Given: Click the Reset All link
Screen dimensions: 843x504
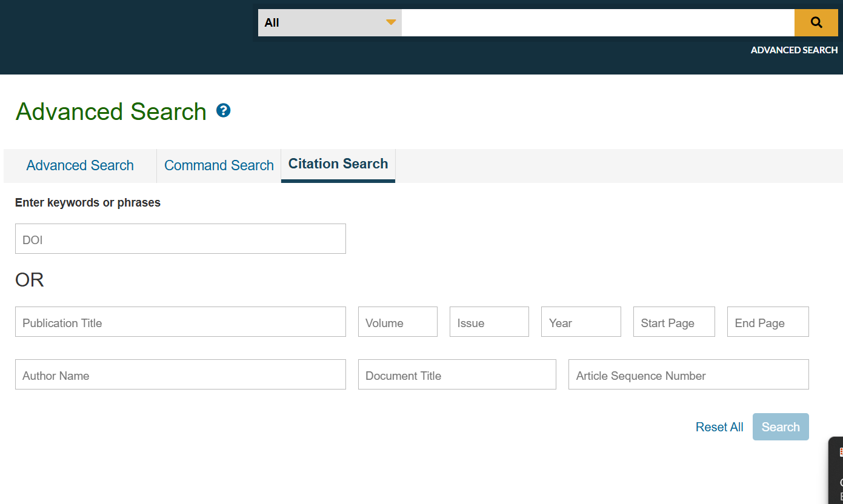Looking at the screenshot, I should pyautogui.click(x=719, y=426).
